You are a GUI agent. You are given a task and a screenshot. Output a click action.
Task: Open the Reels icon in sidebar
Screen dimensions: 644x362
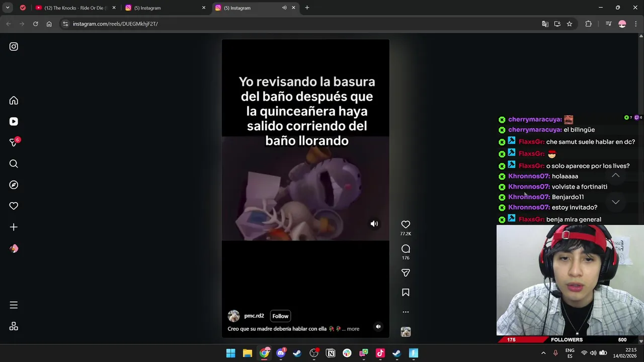click(x=14, y=122)
